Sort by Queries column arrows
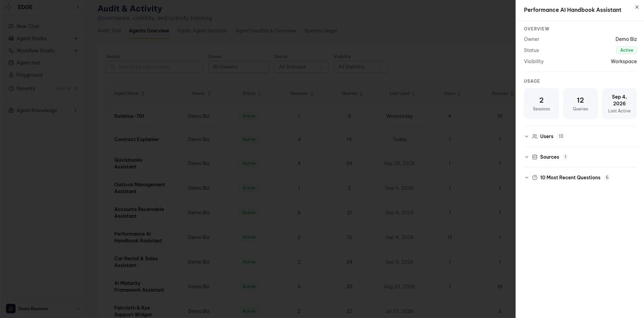644x318 pixels. [x=361, y=94]
